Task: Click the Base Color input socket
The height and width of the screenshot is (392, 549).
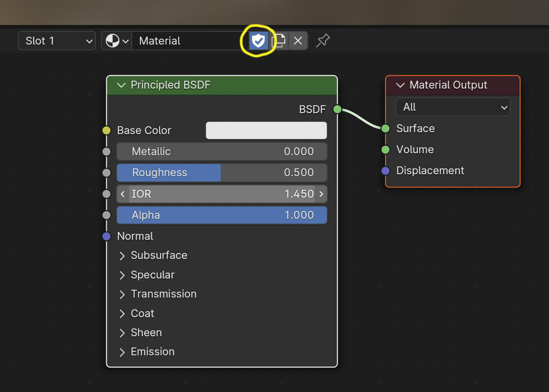Action: 106,131
